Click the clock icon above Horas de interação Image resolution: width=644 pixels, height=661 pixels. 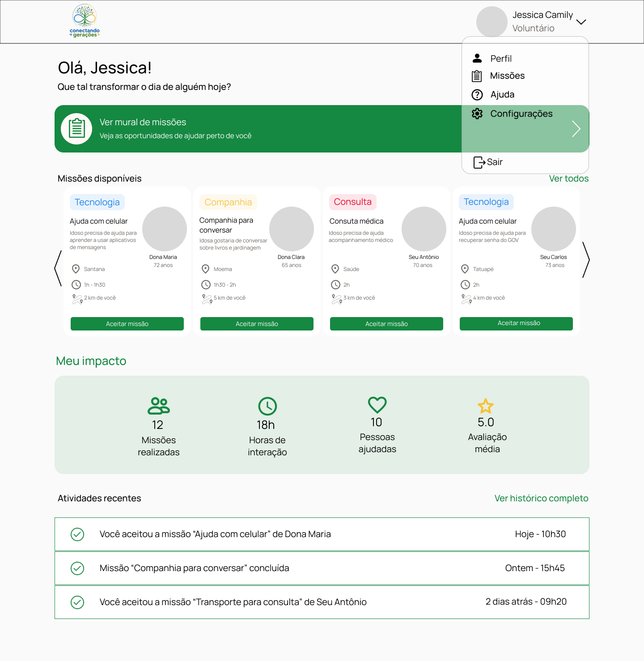click(x=267, y=406)
